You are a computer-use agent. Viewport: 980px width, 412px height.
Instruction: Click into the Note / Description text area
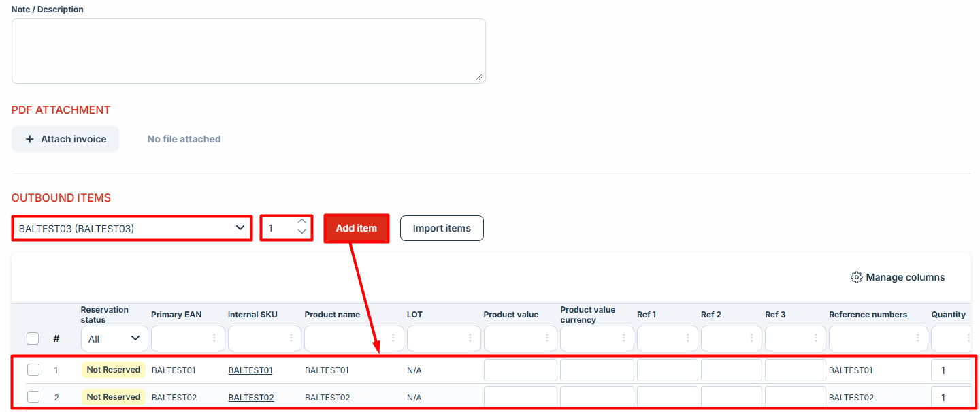coord(248,51)
